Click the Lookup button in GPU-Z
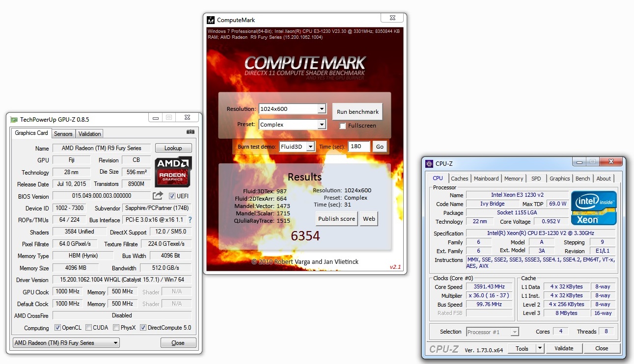The width and height of the screenshot is (634, 364). click(x=173, y=148)
